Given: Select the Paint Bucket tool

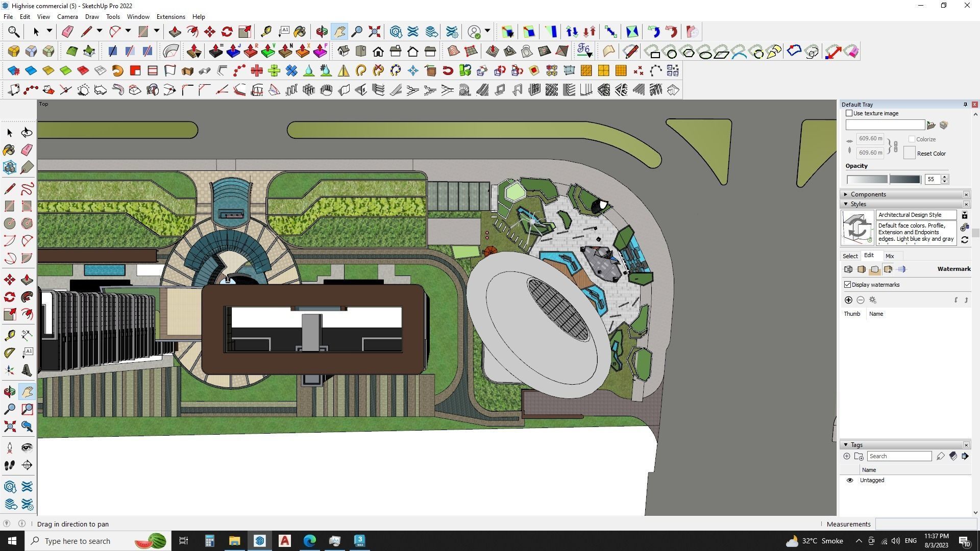Looking at the screenshot, I should (10, 150).
